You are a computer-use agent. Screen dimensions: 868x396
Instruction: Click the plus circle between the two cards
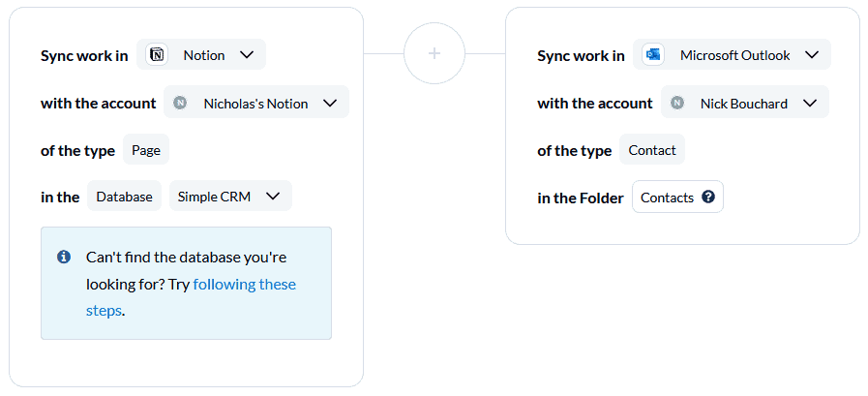[434, 53]
